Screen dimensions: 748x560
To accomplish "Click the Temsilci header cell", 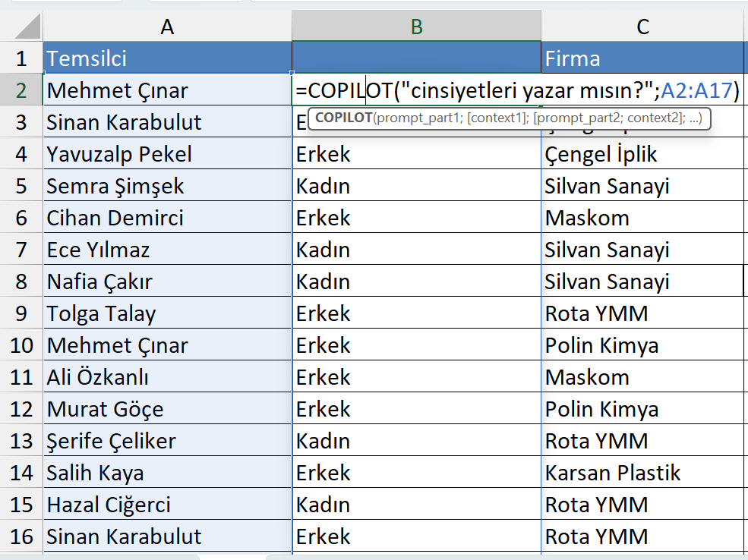I will click(167, 58).
